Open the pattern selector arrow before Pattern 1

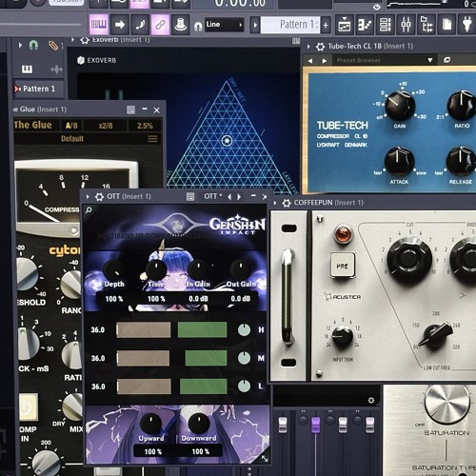point(255,25)
